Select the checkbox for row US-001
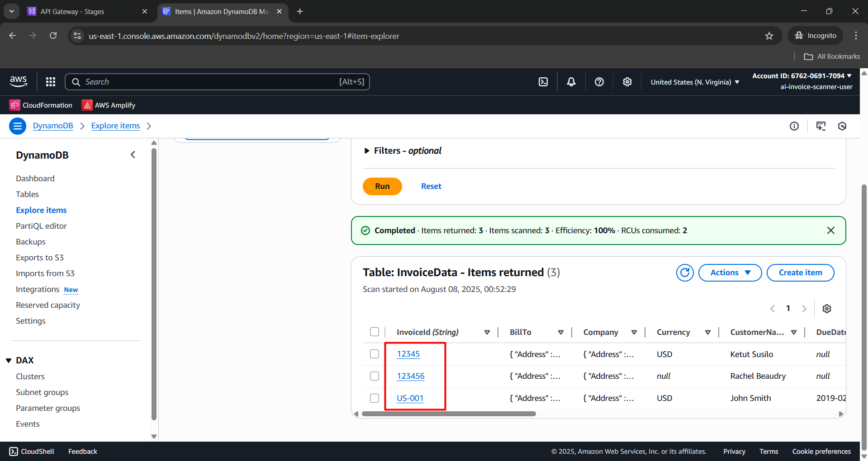Viewport: 868px width, 461px height. click(x=374, y=398)
